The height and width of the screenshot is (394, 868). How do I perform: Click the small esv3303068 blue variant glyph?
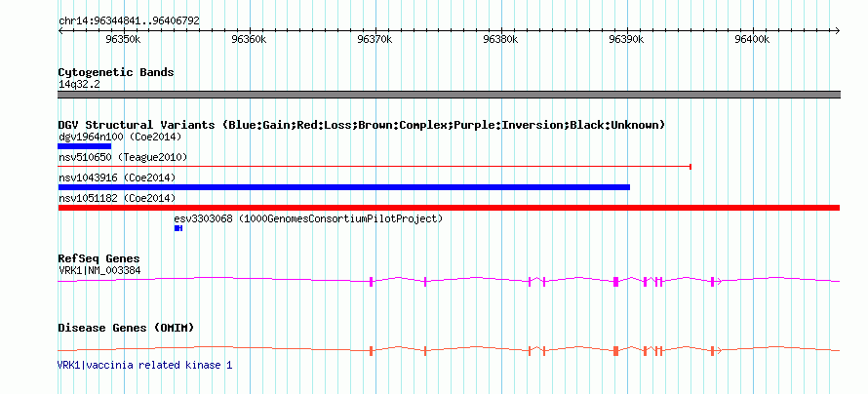pos(178,228)
